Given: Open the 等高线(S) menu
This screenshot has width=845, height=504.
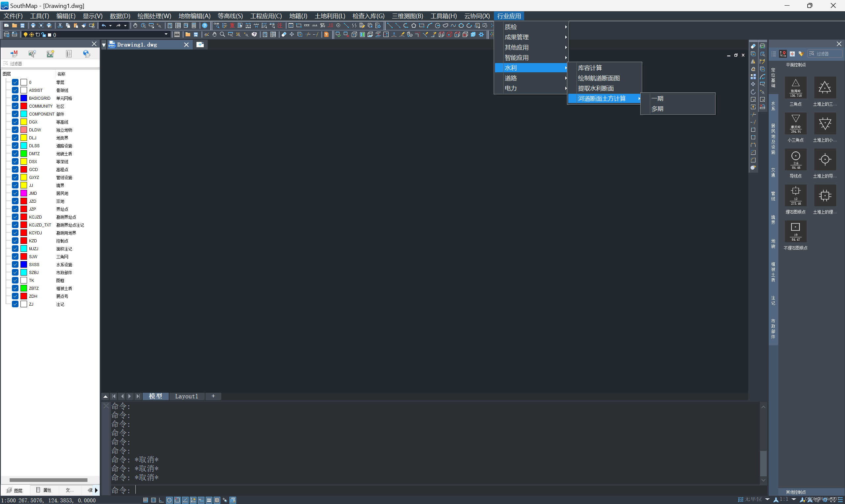Looking at the screenshot, I should 230,16.
